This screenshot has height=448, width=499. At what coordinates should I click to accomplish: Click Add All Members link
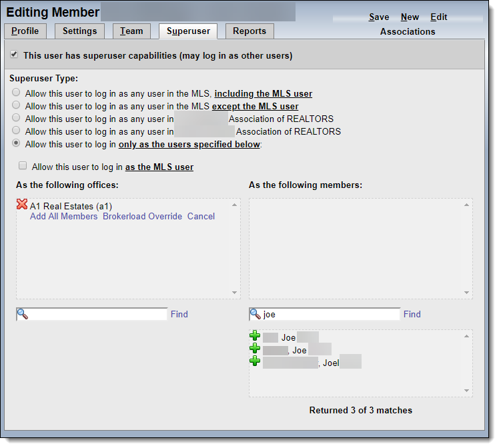pyautogui.click(x=63, y=217)
